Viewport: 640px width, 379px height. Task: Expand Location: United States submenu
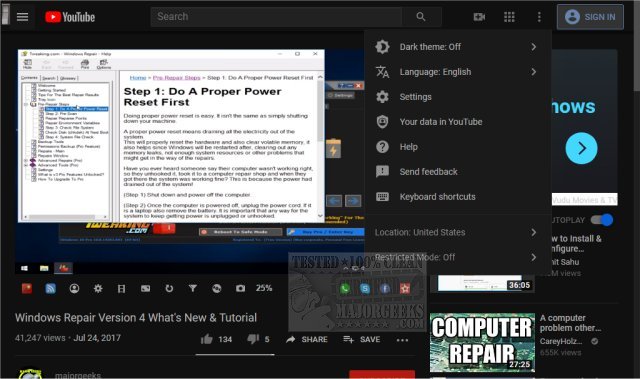456,232
